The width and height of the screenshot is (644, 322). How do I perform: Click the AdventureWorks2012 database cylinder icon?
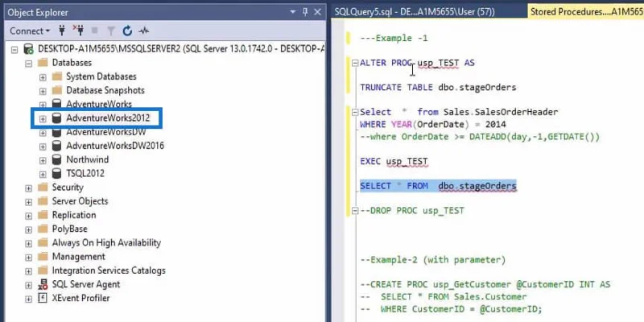[x=56, y=118]
